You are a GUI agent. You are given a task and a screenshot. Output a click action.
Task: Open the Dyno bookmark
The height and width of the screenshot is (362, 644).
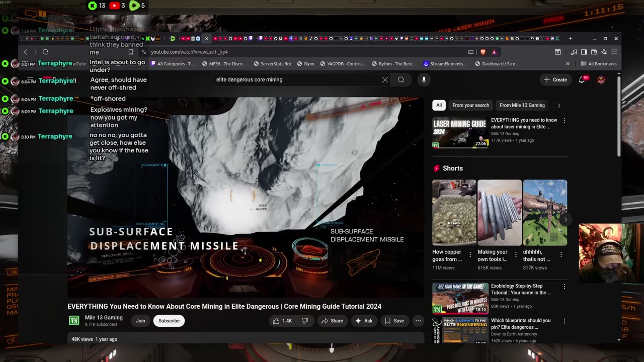pyautogui.click(x=305, y=64)
